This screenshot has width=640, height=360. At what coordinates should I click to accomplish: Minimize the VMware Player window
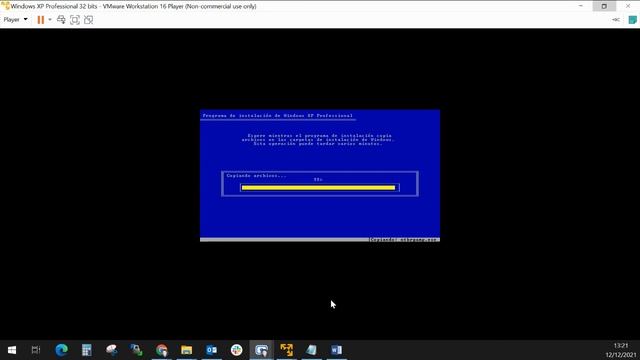pyautogui.click(x=581, y=6)
